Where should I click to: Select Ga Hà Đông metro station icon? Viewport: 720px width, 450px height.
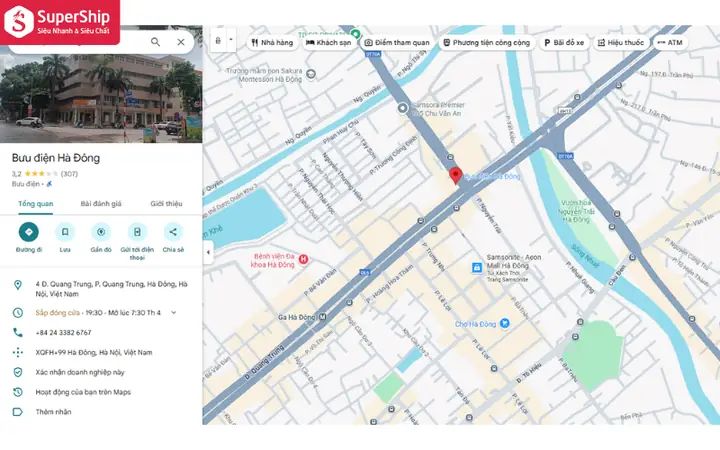click(323, 317)
